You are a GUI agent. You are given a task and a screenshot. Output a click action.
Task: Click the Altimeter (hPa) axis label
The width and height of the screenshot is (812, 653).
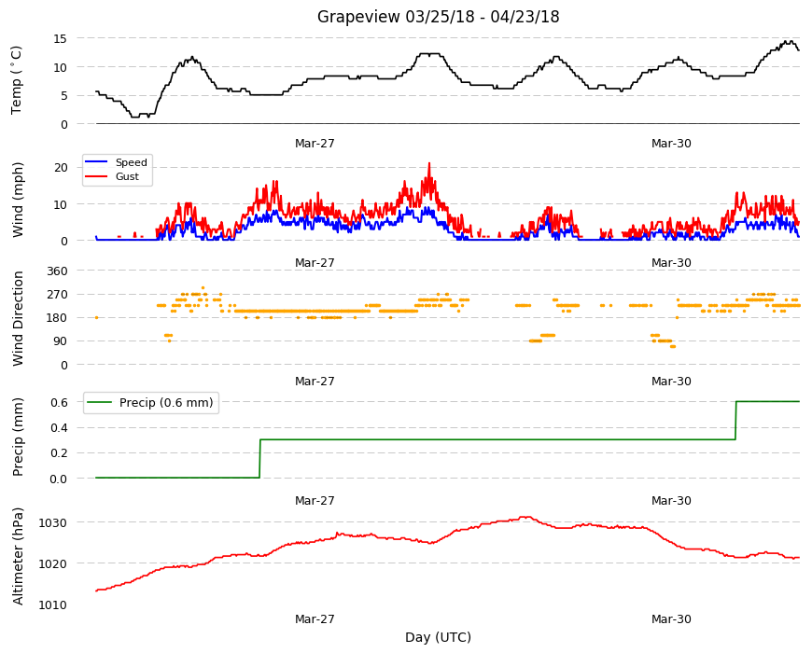click(18, 556)
